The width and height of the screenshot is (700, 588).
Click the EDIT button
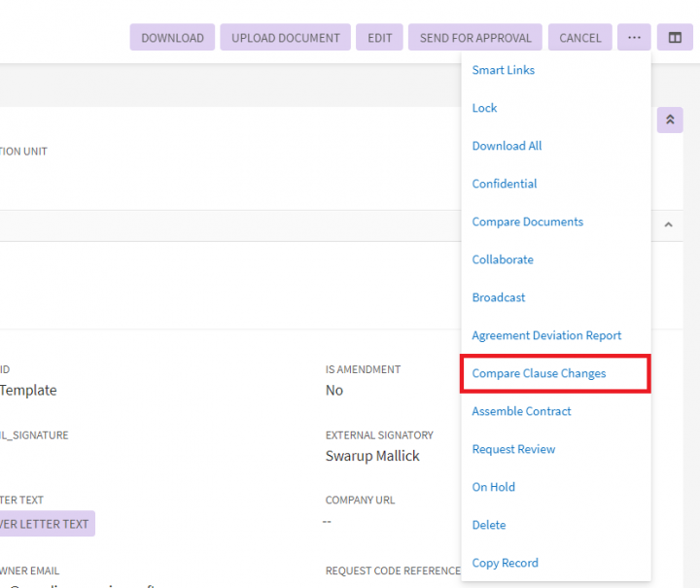(x=379, y=38)
